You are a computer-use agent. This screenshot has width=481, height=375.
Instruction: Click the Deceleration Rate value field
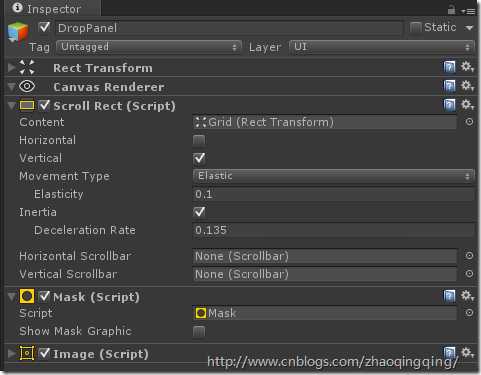334,230
